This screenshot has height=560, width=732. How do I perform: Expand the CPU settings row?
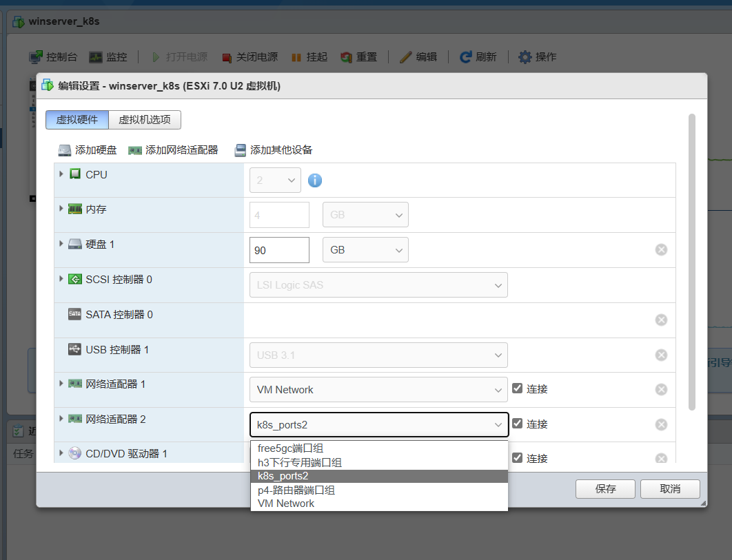pyautogui.click(x=61, y=174)
